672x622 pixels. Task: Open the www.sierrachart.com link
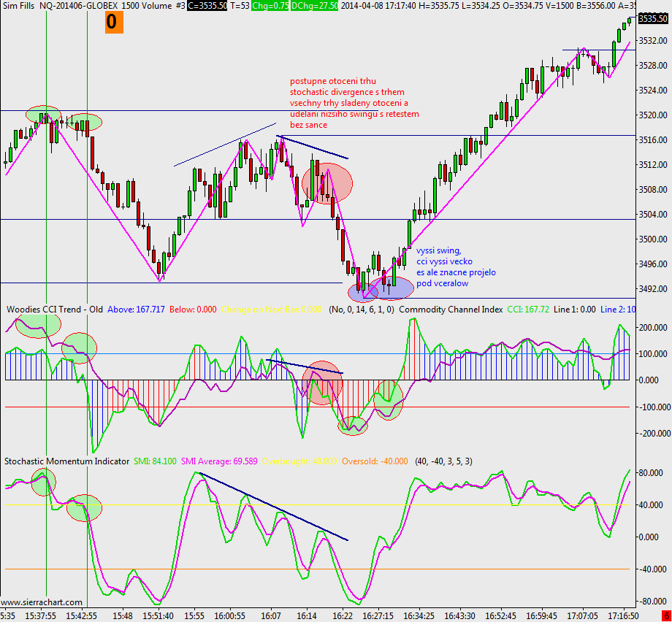click(x=42, y=602)
